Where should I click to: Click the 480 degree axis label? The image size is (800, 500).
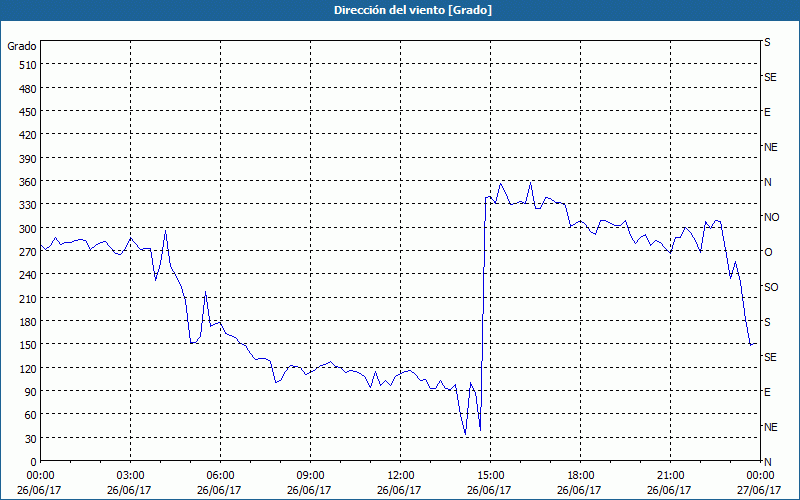coord(28,89)
